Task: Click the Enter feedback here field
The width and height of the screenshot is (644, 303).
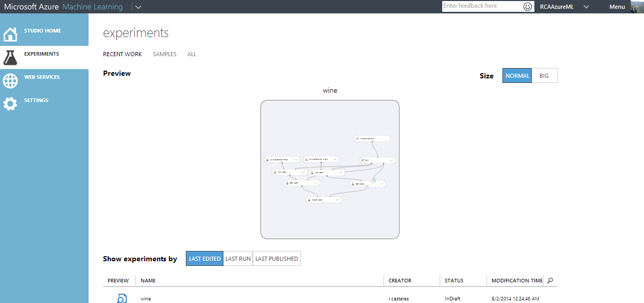Action: click(482, 6)
